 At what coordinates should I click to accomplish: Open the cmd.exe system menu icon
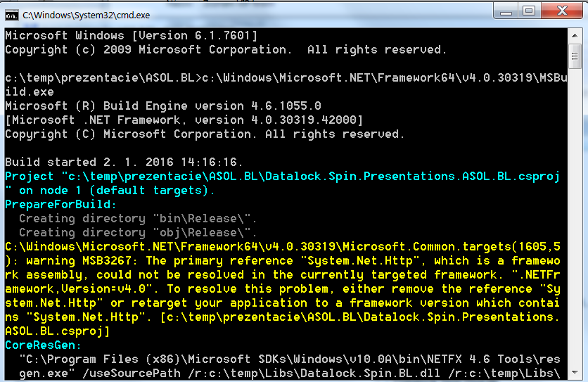click(x=12, y=15)
